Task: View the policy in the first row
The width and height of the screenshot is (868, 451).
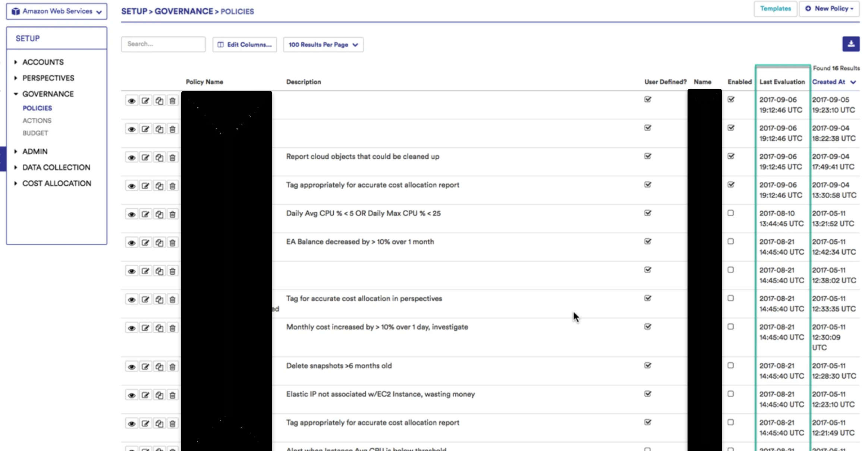Action: pyautogui.click(x=132, y=101)
